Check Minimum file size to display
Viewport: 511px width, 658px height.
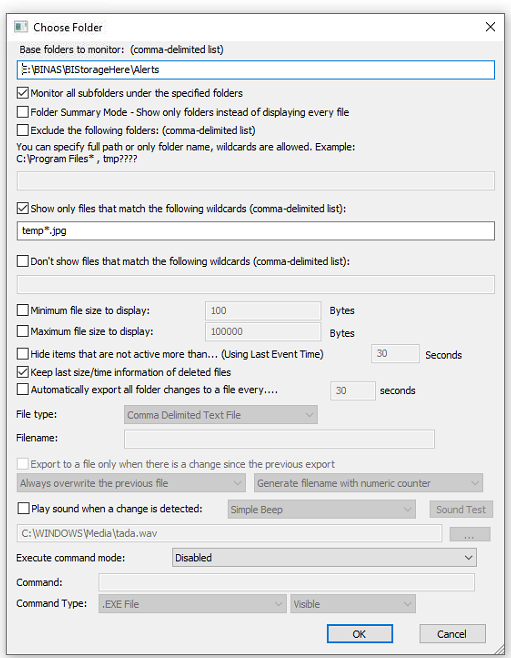[x=23, y=310]
